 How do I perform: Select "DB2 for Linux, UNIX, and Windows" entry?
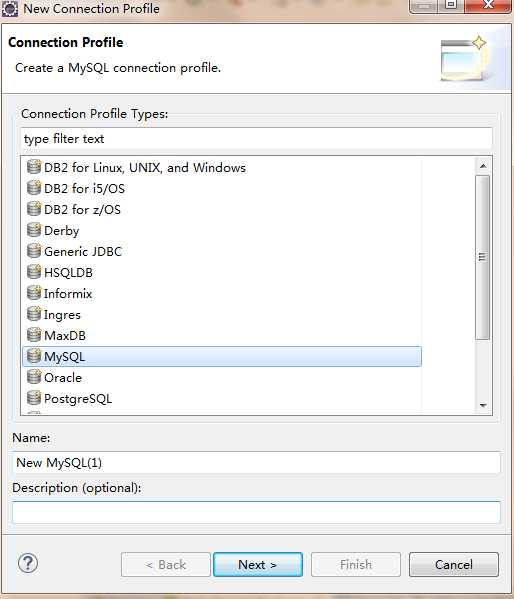click(x=145, y=167)
